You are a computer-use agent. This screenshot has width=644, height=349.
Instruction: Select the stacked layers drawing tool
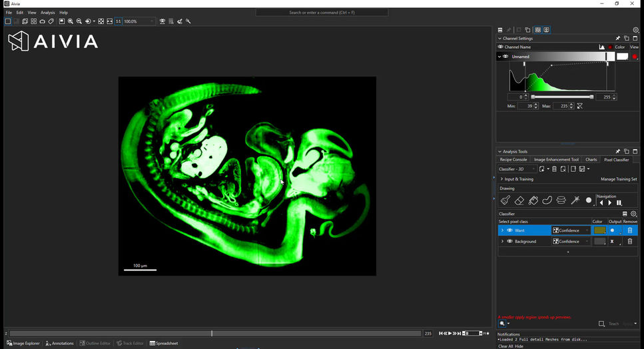tap(561, 200)
